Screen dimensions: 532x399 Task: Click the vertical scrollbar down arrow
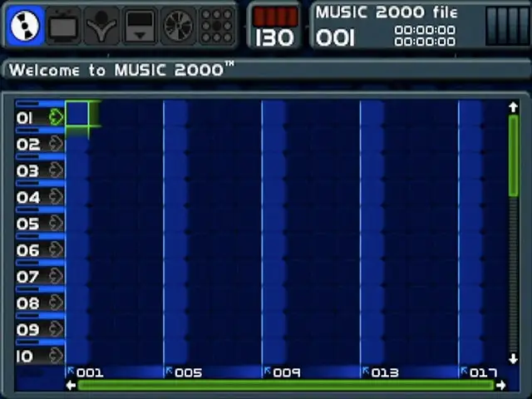[513, 358]
